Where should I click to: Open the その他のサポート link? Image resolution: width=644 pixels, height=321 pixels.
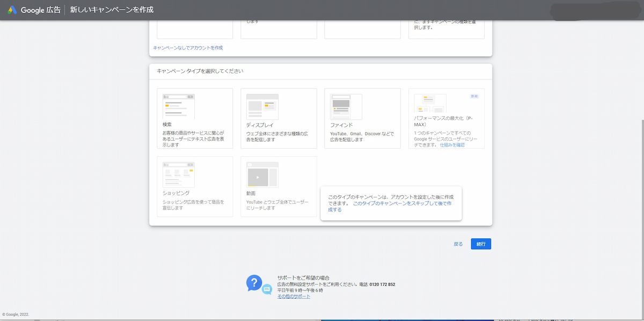click(x=294, y=296)
